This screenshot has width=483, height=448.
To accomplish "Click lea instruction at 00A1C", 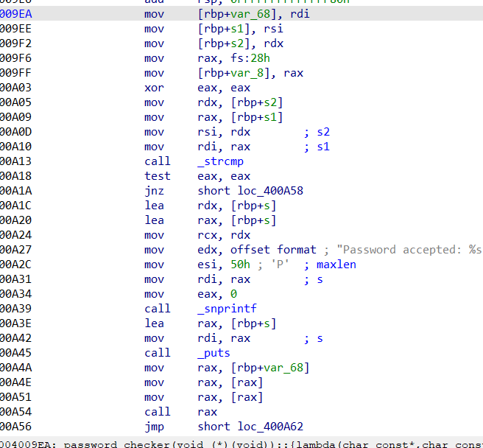I will (x=210, y=206).
